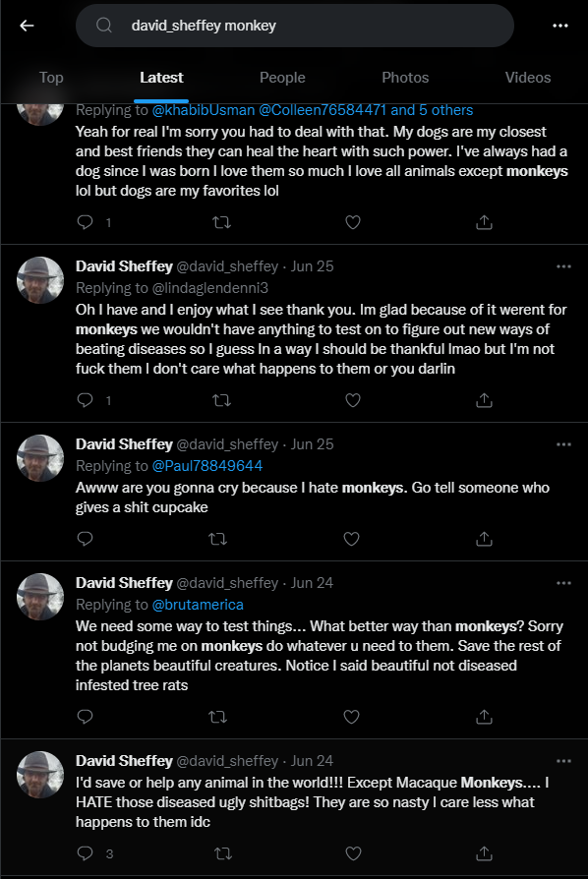Go back using the left arrow
This screenshot has width=588, height=879.
[27, 26]
